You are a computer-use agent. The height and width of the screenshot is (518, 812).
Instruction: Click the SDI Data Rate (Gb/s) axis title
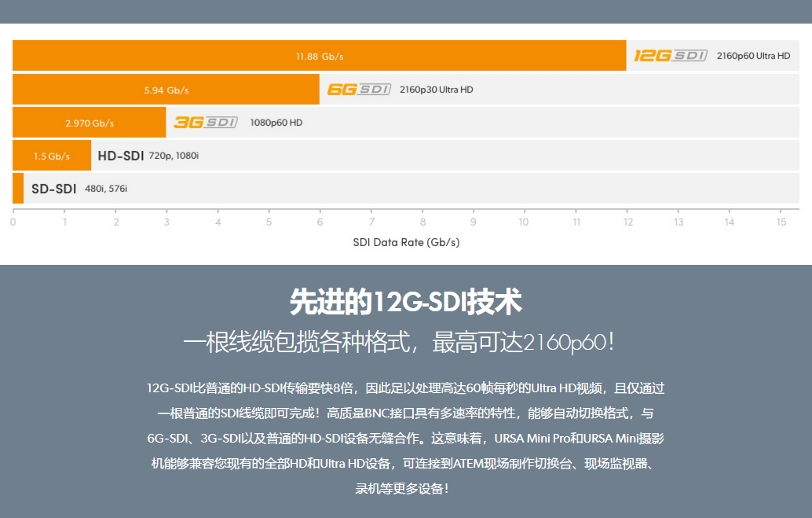406,242
